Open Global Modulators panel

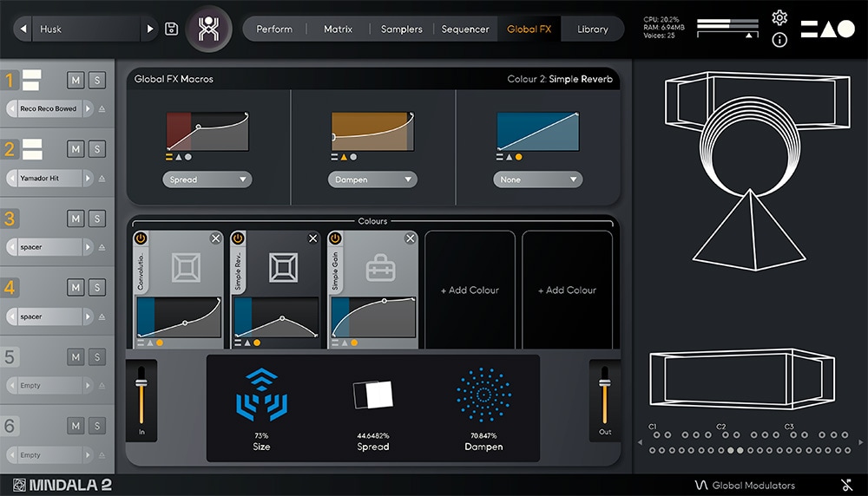point(745,485)
